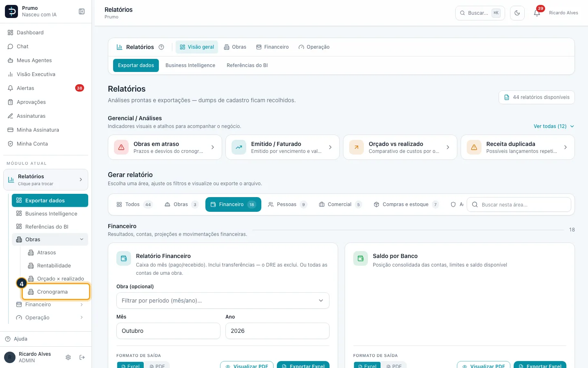Click the help icon next to Relatórios
This screenshot has width=588, height=368.
[161, 47]
